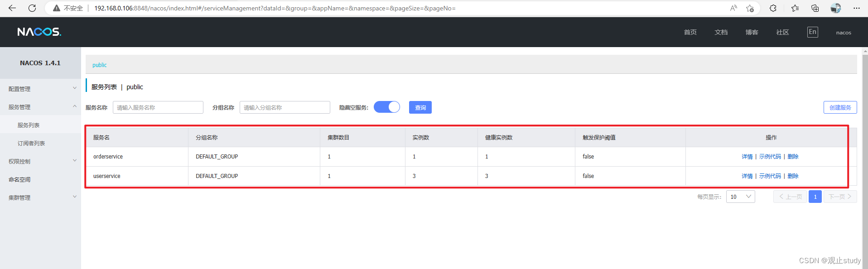Open browser settings and more menu

pyautogui.click(x=856, y=8)
